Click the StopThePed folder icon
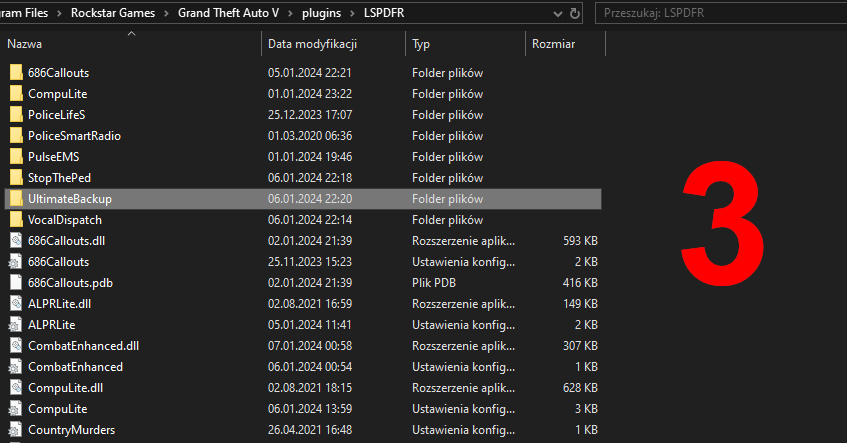847x443 pixels. (16, 178)
